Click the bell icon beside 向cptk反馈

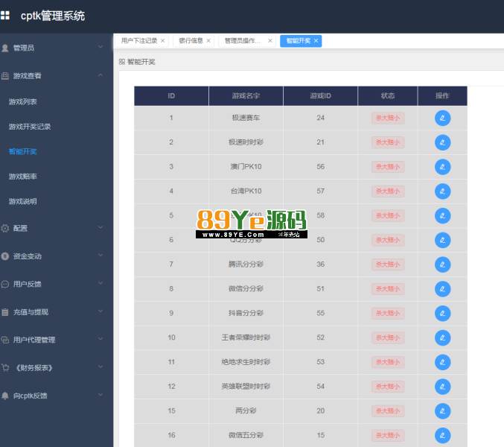tap(4, 396)
